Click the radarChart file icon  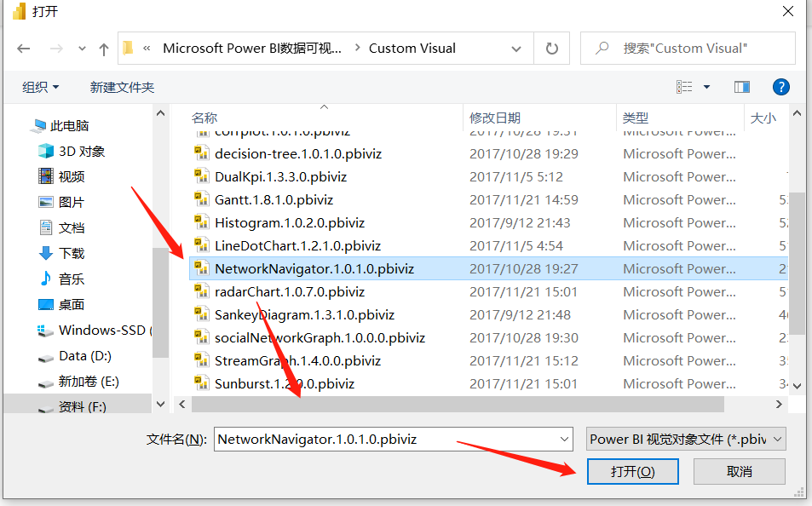click(201, 290)
